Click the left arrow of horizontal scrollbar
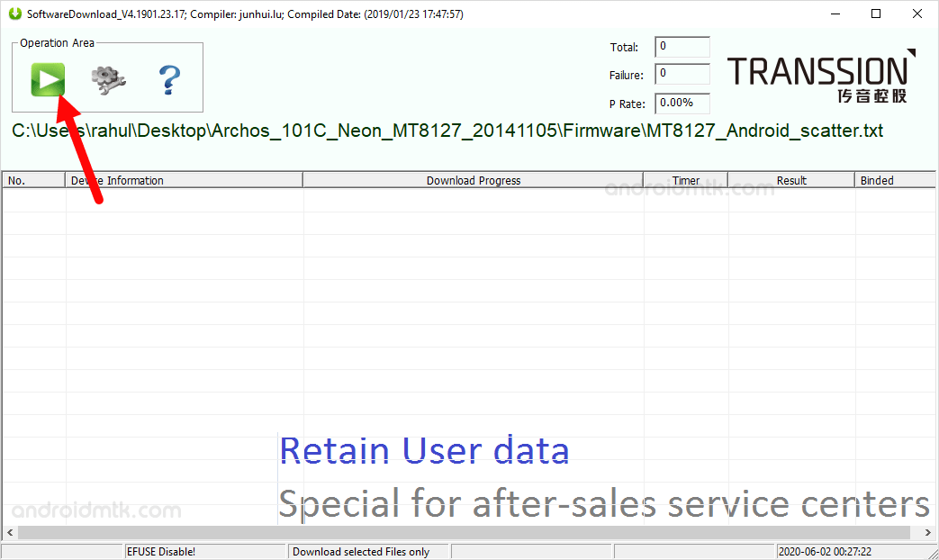939x560 pixels. click(10, 532)
